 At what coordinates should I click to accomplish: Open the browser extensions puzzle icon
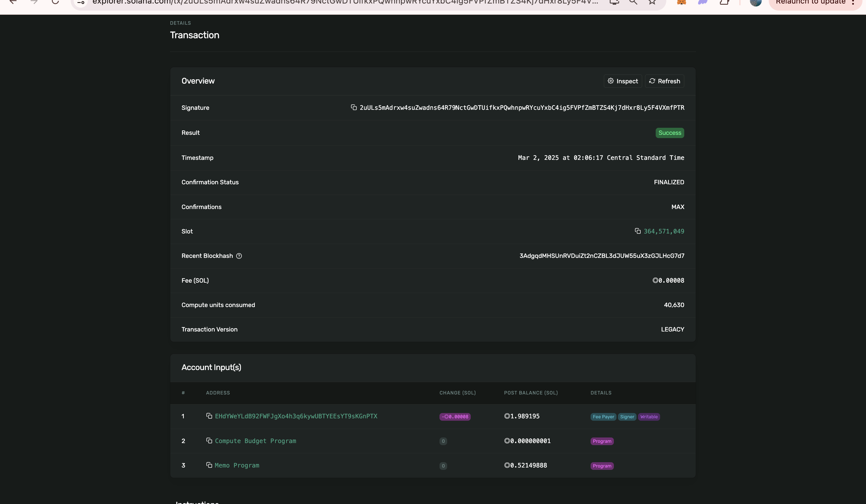click(x=724, y=2)
